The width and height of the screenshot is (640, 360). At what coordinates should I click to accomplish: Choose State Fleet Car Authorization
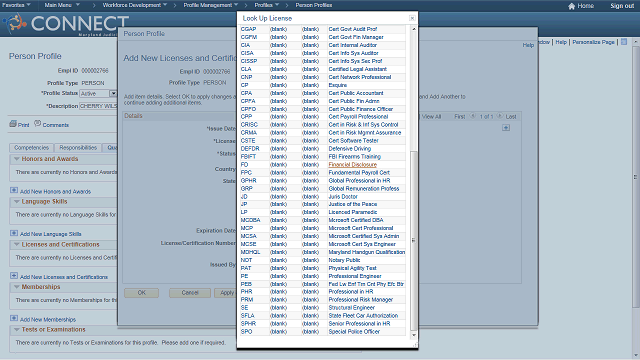[363, 316]
